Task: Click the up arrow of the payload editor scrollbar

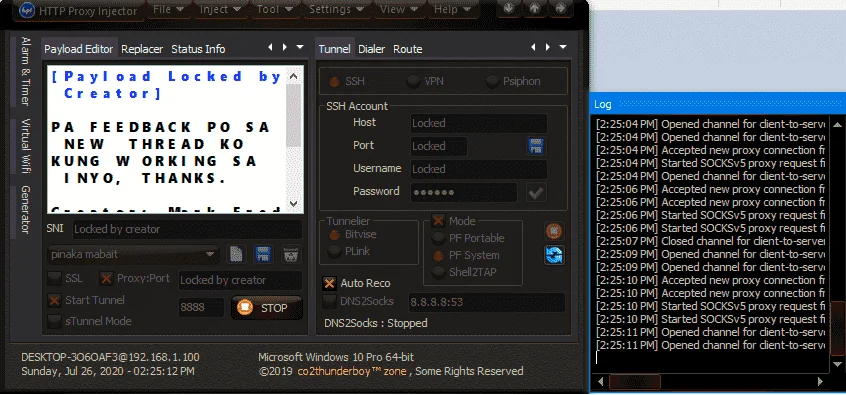Action: pos(294,76)
